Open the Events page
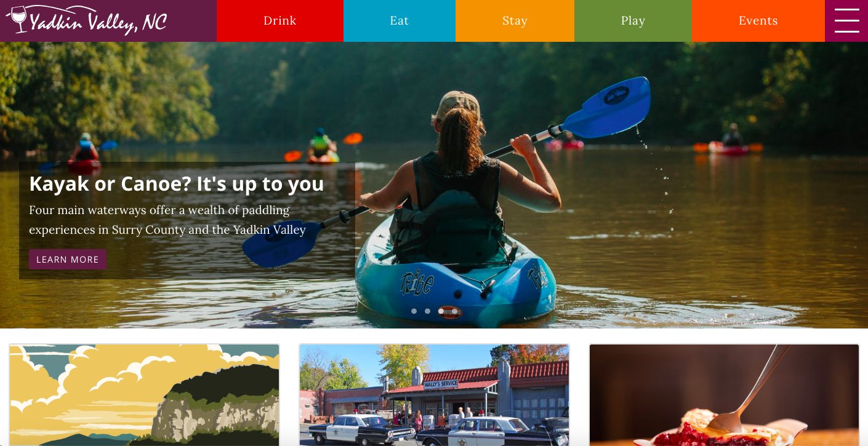 point(758,21)
